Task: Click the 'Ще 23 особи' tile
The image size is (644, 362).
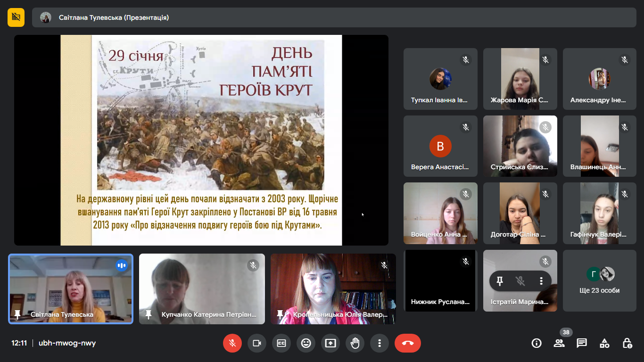Action: [x=600, y=281]
